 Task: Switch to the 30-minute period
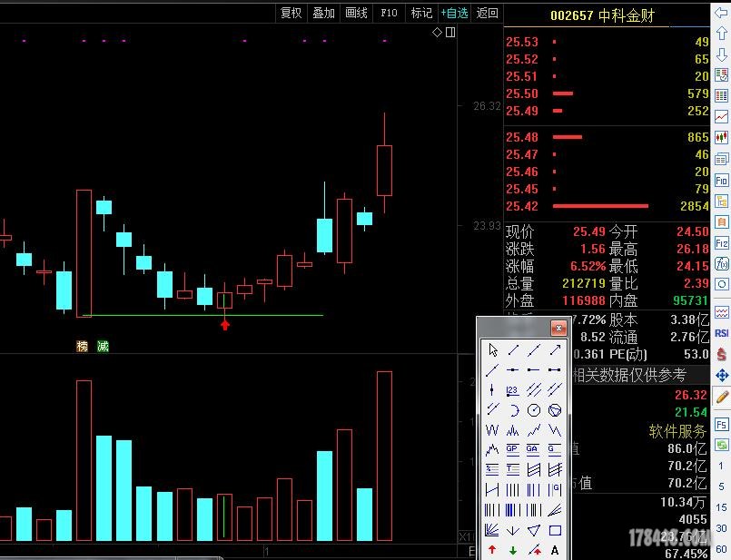point(721,528)
